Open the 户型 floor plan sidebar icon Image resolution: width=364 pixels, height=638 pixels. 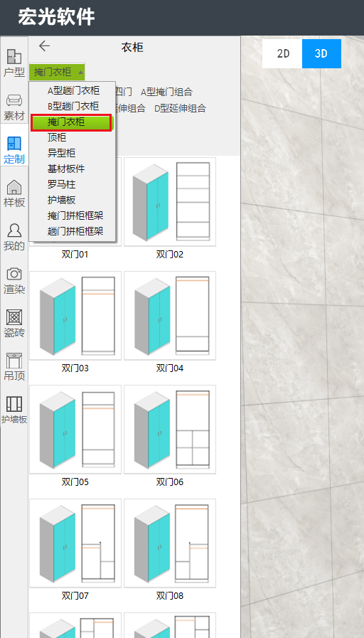point(14,63)
